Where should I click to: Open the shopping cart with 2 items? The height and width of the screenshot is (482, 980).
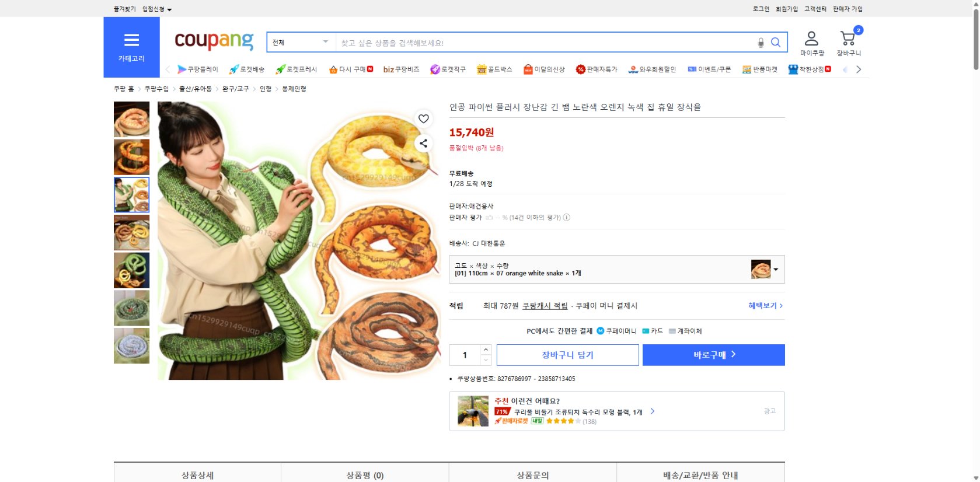(x=848, y=39)
